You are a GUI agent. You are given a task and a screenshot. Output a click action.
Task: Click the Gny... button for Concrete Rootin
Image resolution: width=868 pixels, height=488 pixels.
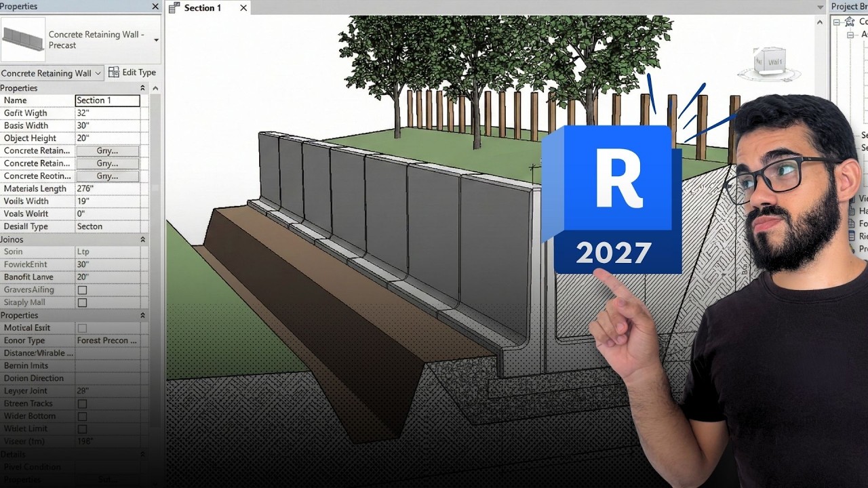[x=107, y=176]
